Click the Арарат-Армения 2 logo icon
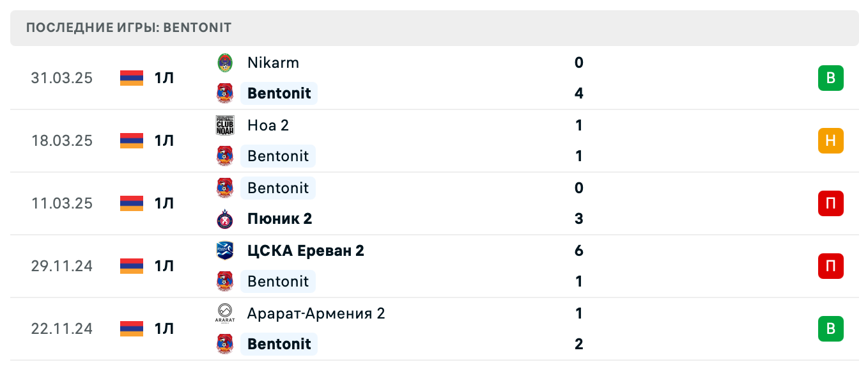 click(225, 313)
